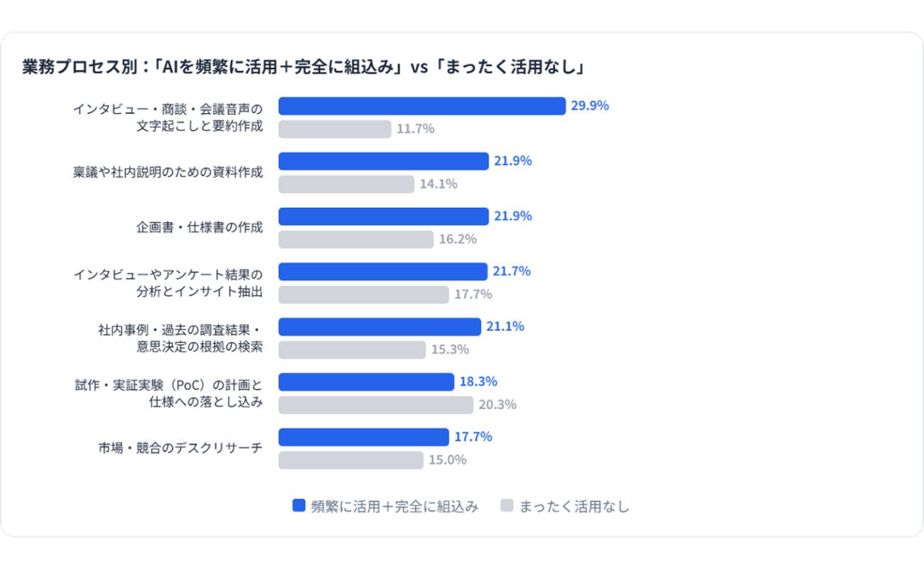Select the blue 29.9% bar
924x569 pixels.
[421, 106]
